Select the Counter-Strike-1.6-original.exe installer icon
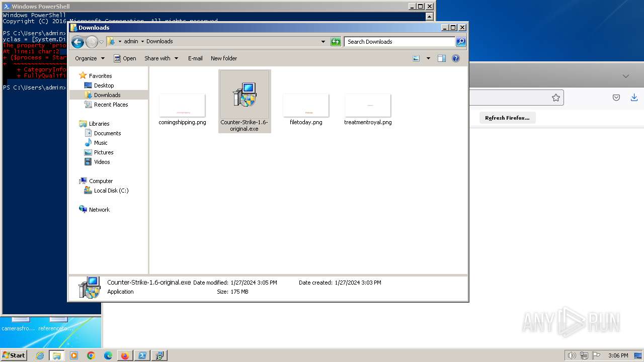This screenshot has height=362, width=644. pyautogui.click(x=245, y=95)
